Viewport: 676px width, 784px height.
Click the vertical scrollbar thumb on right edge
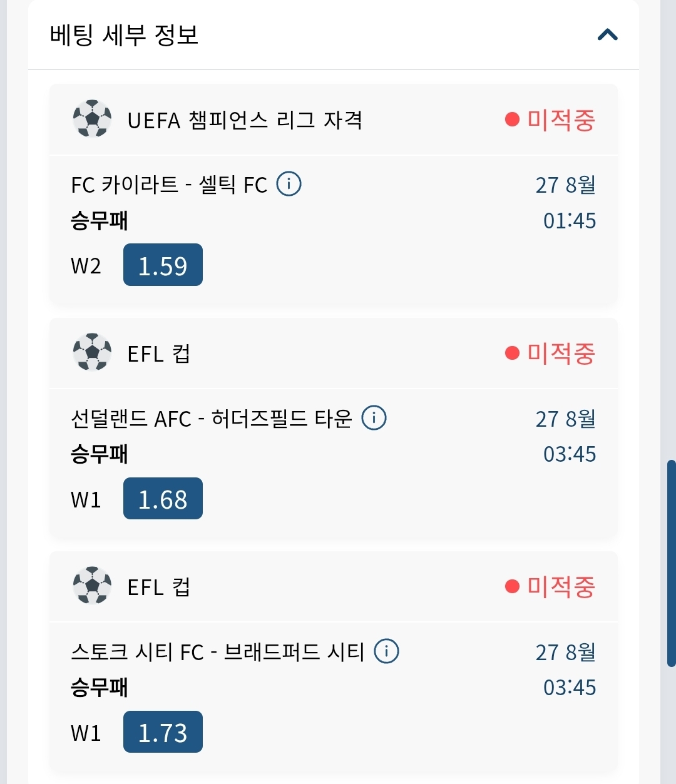tap(671, 563)
